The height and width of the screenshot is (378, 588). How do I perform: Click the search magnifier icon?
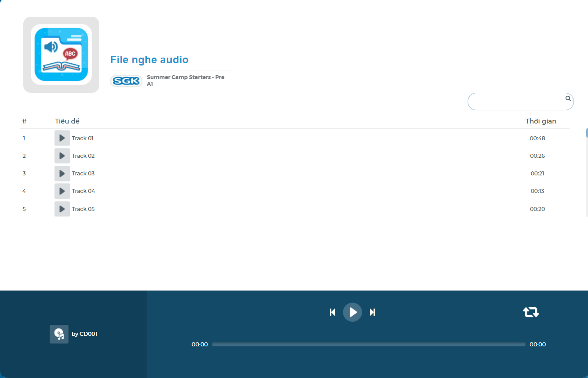(567, 98)
